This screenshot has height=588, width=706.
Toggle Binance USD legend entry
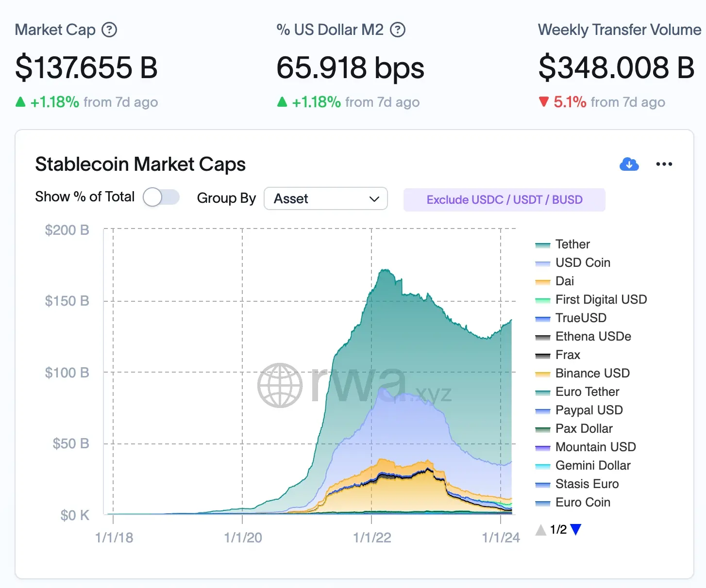pyautogui.click(x=582, y=373)
